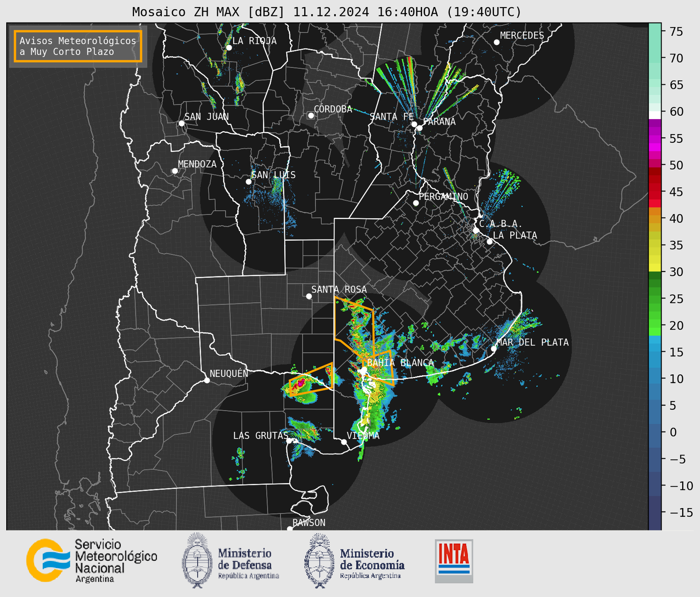Image resolution: width=700 pixels, height=597 pixels.
Task: Click the C.A.B.A. city marker dot
Action: [x=476, y=230]
